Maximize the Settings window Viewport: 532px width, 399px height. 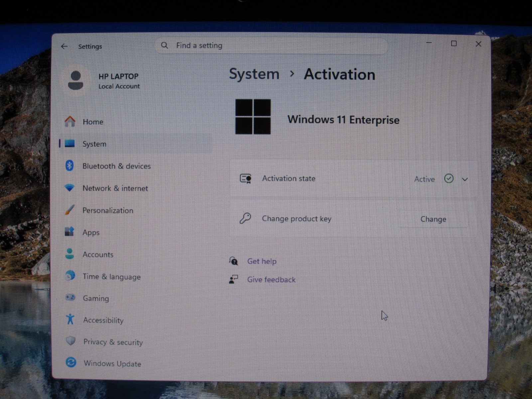coord(454,44)
